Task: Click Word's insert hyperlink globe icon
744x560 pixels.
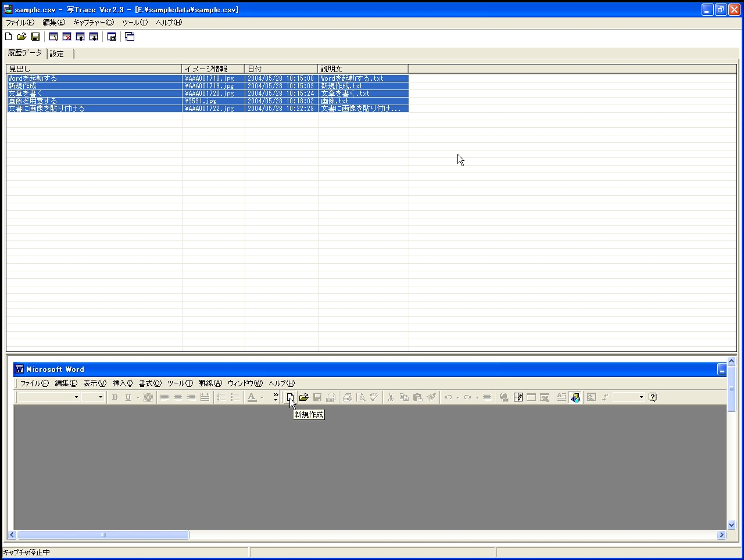Action: click(504, 397)
